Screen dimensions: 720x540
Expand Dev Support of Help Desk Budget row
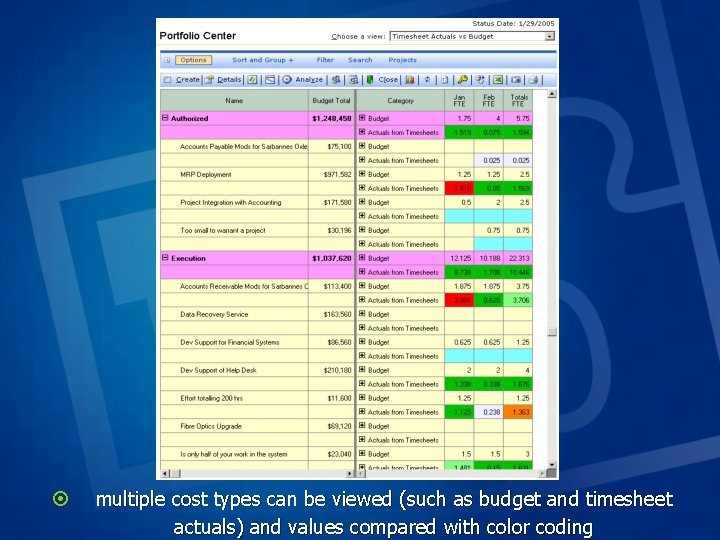coord(362,370)
